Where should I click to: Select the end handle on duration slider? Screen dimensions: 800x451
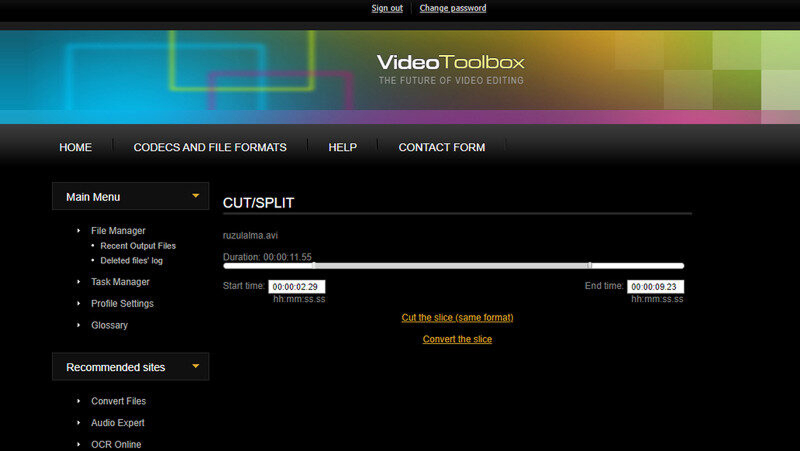pos(589,266)
